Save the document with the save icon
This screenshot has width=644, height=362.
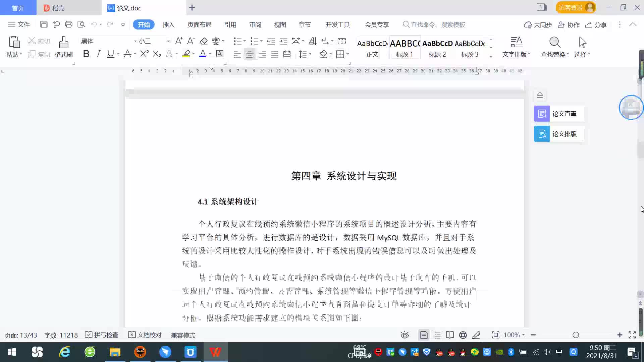pos(44,24)
